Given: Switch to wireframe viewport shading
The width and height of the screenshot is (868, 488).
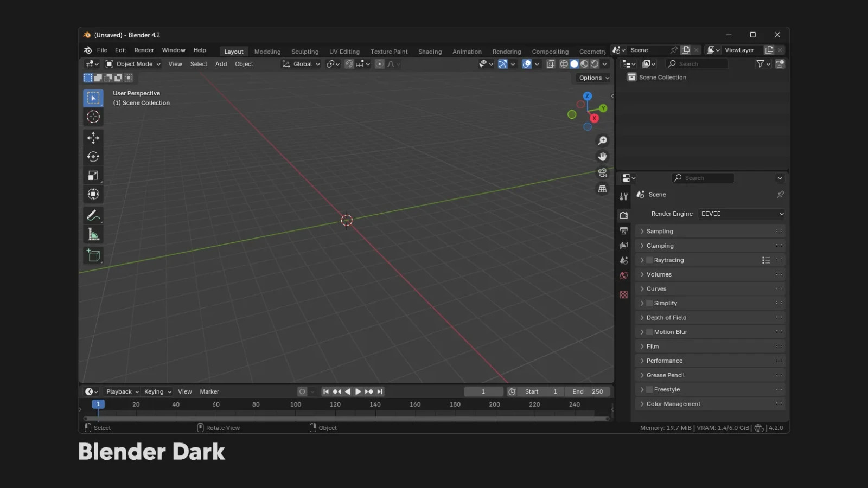Looking at the screenshot, I should (564, 64).
